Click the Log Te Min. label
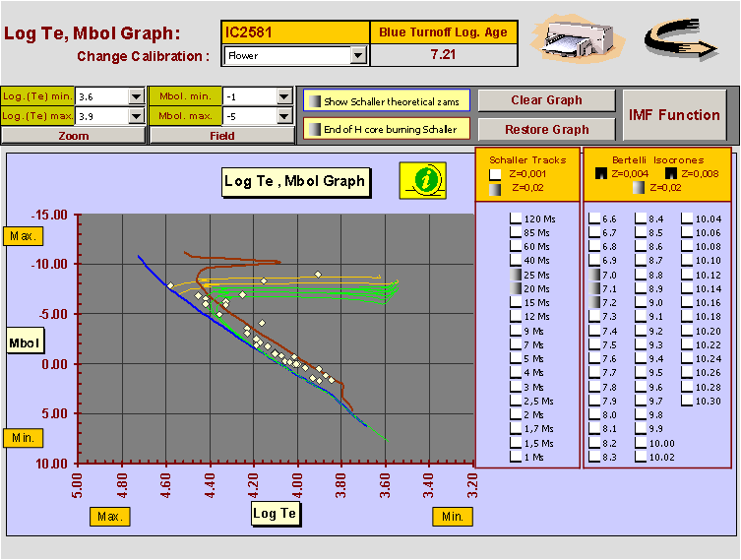This screenshot has height=560, width=741. tap(453, 517)
